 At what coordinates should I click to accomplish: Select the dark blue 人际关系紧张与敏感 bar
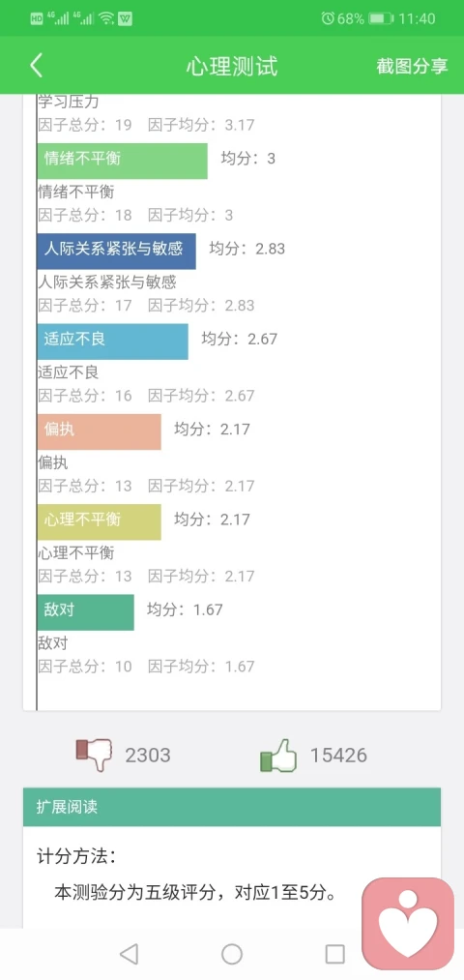tap(116, 252)
